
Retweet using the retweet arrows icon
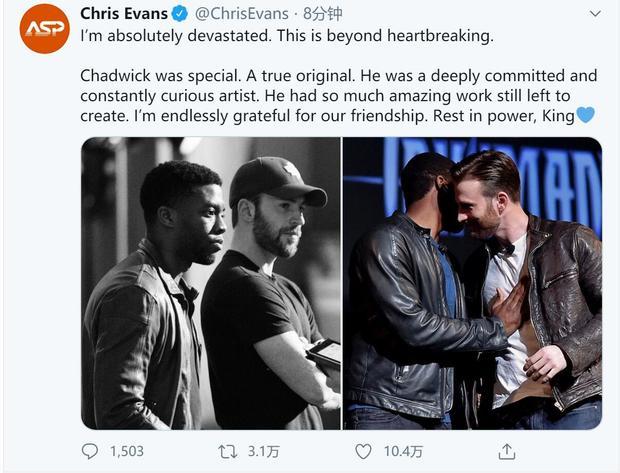pyautogui.click(x=228, y=451)
